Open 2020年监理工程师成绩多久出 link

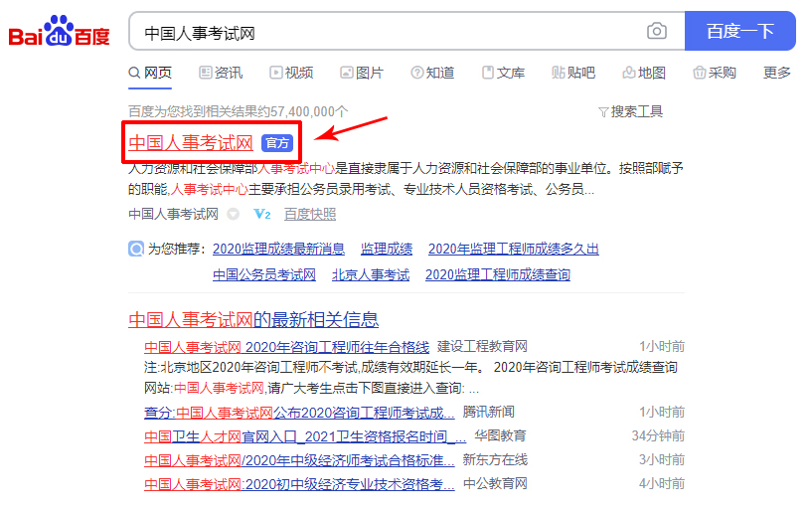click(513, 249)
